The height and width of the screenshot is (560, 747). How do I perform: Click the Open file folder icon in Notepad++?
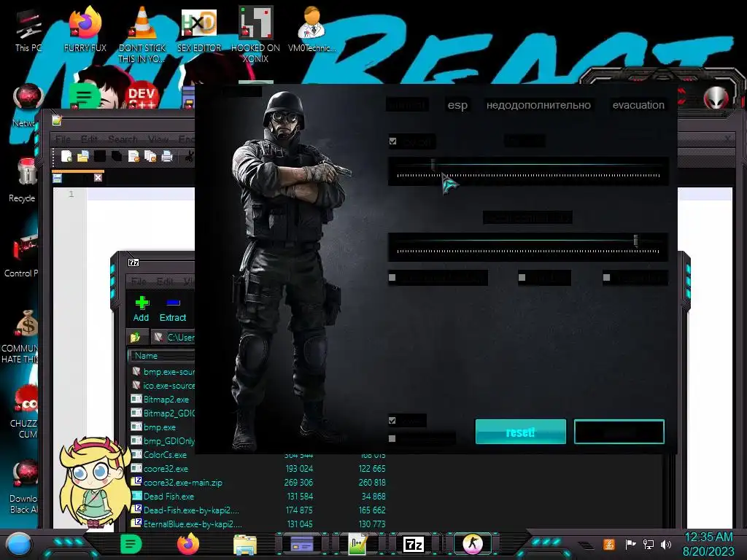[x=83, y=156]
